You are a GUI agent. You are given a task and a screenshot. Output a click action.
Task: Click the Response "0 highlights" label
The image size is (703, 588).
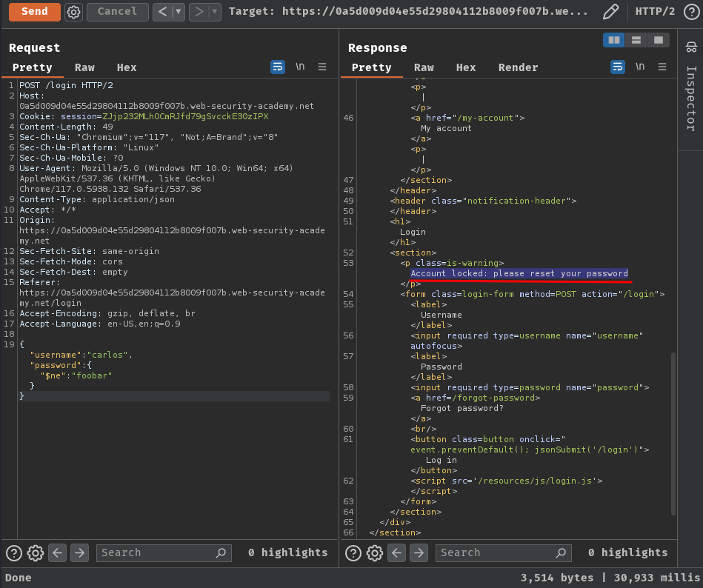(627, 553)
